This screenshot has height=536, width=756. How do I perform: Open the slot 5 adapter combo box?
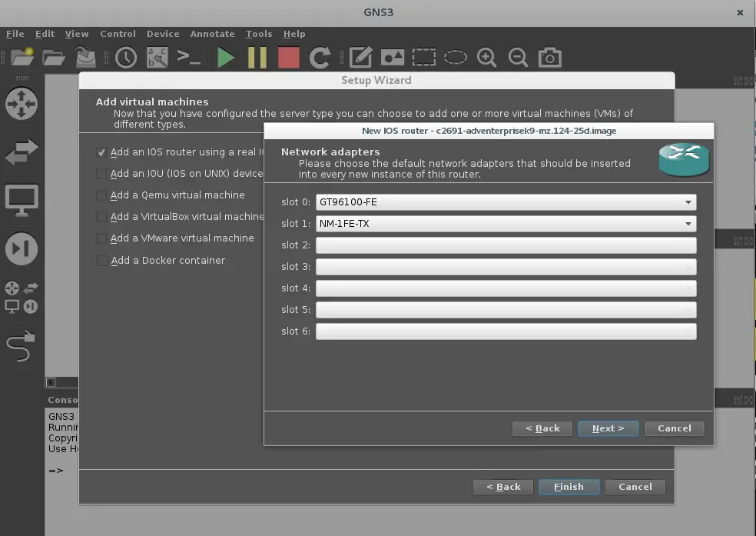coord(506,310)
